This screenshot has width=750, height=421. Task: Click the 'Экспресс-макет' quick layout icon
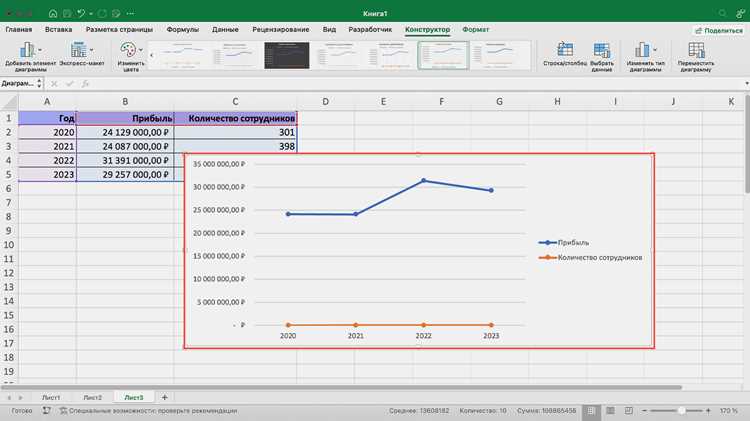[78, 50]
